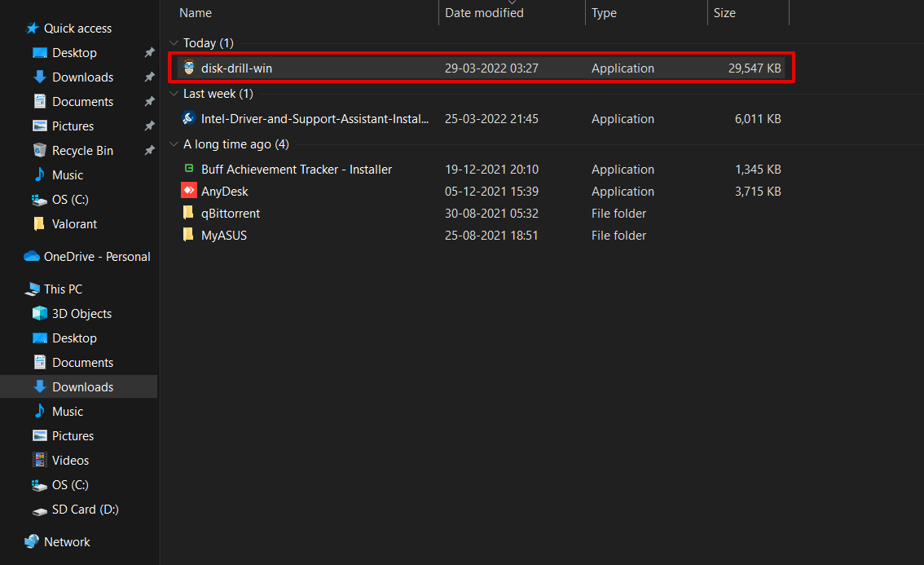Click the disk-drill-win application icon
Image resolution: width=924 pixels, height=565 pixels.
pyautogui.click(x=188, y=68)
